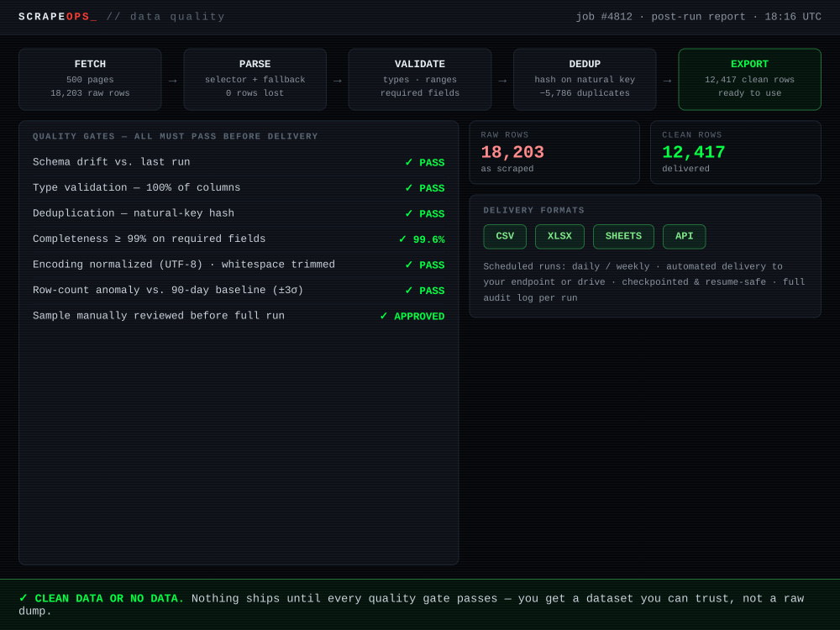Screen dimensions: 840x630
Task: Select 'Encoding normalized (UTF-8)' row text
Action: click(x=184, y=265)
